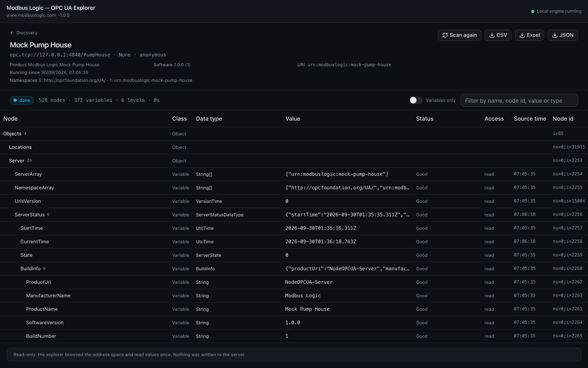Sort by the Node column header
The height and width of the screenshot is (368, 588).
[x=10, y=119]
